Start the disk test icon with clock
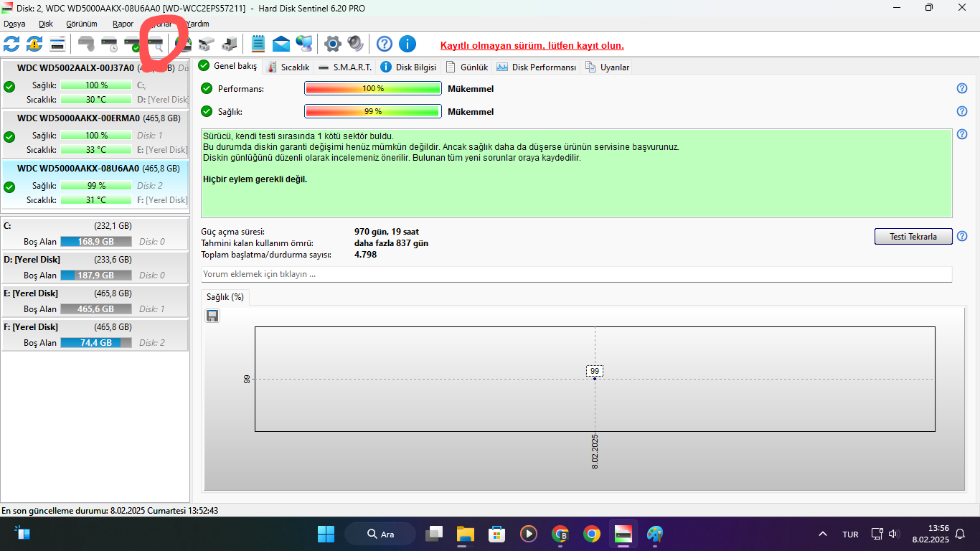Screen dimensions: 980x551 point(110,44)
